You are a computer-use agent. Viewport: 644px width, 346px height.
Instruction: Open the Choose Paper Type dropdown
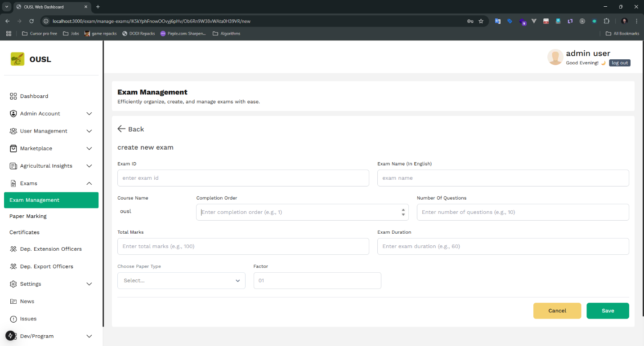click(181, 280)
